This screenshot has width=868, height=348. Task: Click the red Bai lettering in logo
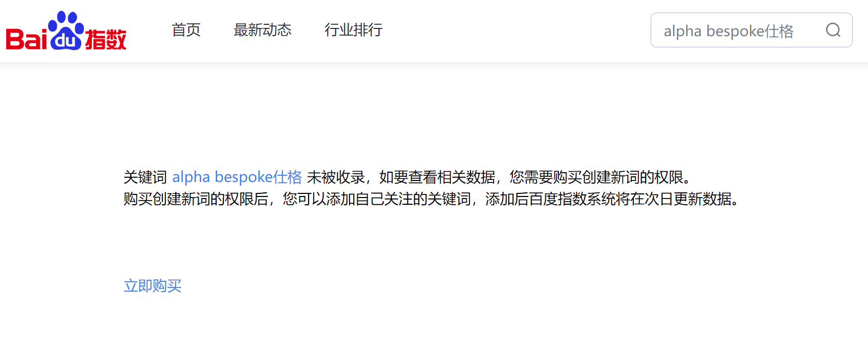[x=26, y=39]
